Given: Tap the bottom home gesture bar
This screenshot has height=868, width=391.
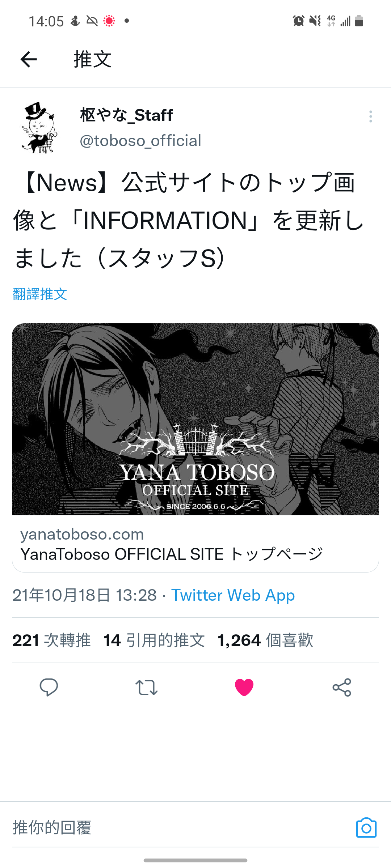Looking at the screenshot, I should point(195,860).
